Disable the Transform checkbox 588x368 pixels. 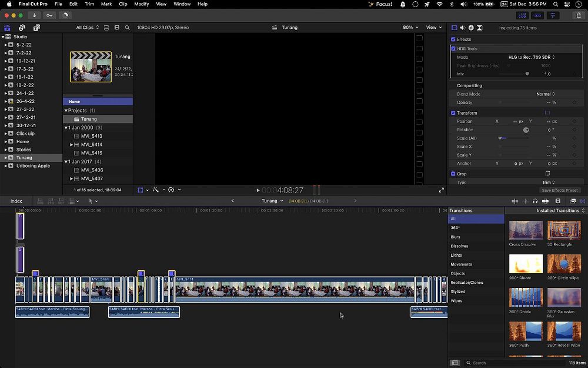pos(453,113)
